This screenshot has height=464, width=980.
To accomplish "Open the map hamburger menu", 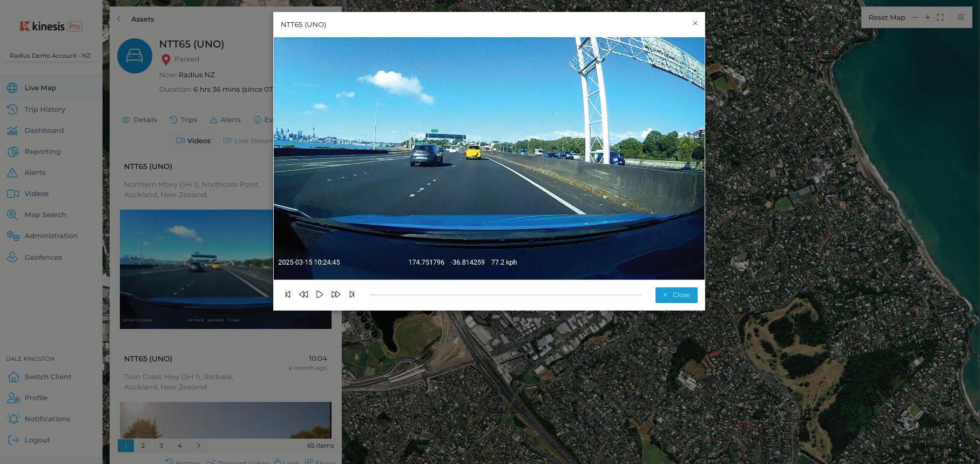I will pos(961,17).
